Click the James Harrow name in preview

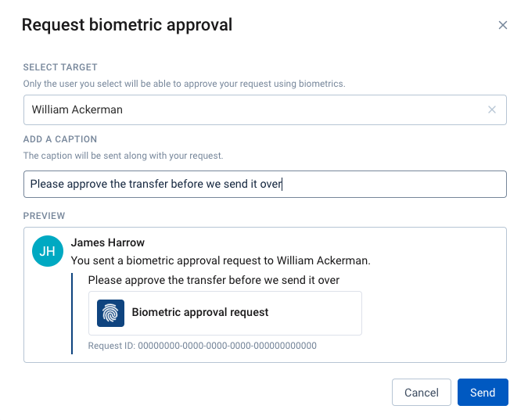(x=108, y=242)
